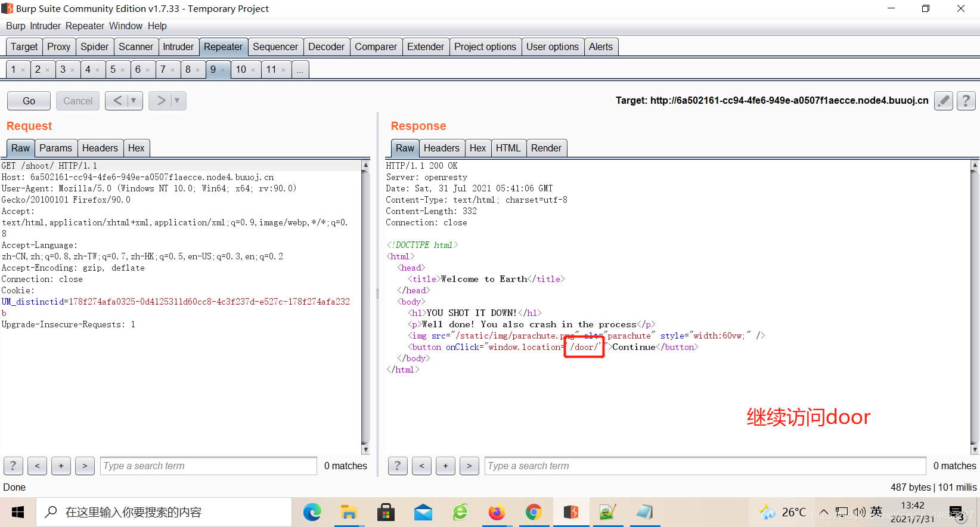The height and width of the screenshot is (527, 980).
Task: Show response Hex view
Action: pos(477,148)
